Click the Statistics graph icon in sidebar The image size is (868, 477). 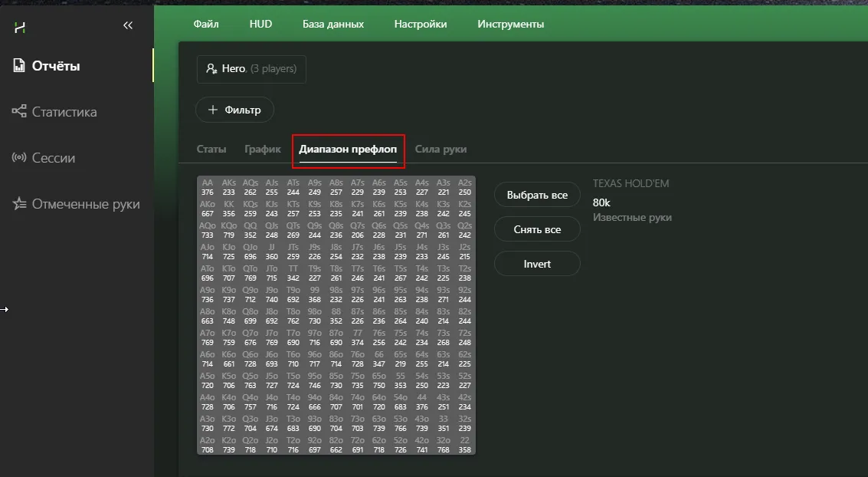(19, 112)
